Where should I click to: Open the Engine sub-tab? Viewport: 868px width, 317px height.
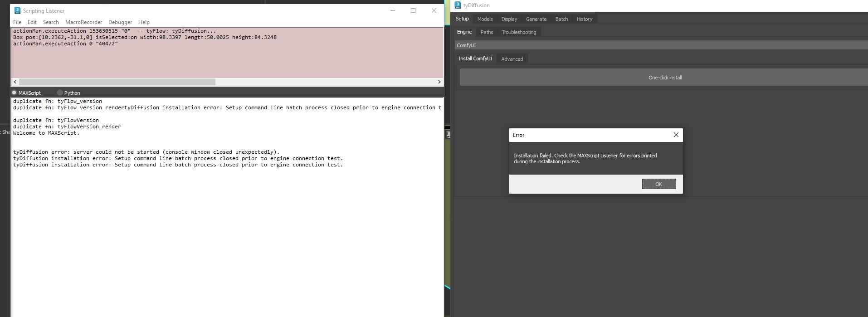[x=464, y=32]
